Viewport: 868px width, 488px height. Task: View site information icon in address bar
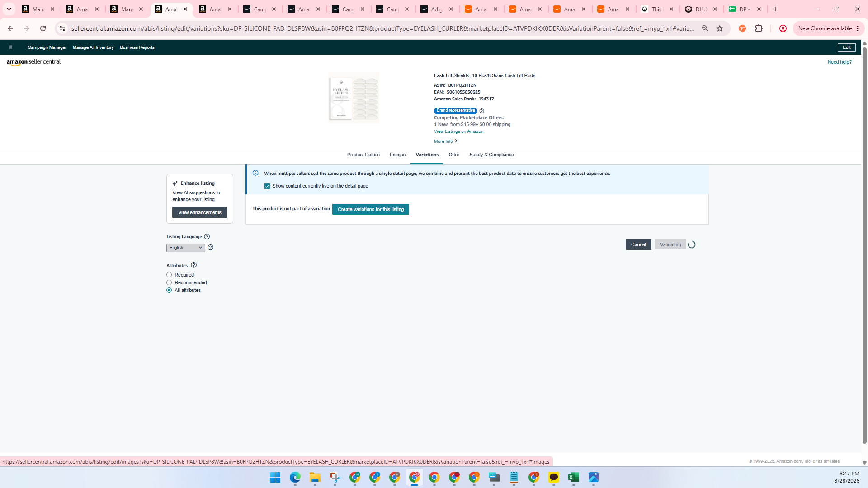point(62,28)
